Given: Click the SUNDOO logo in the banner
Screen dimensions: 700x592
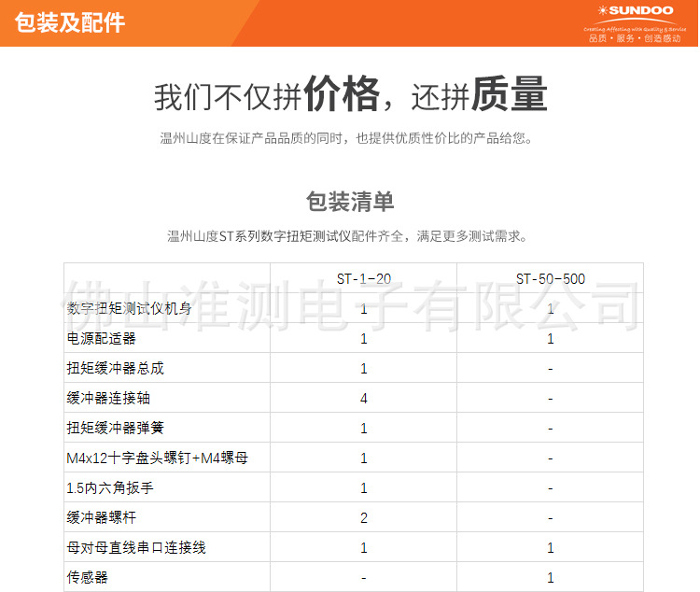Looking at the screenshot, I should click(636, 10).
